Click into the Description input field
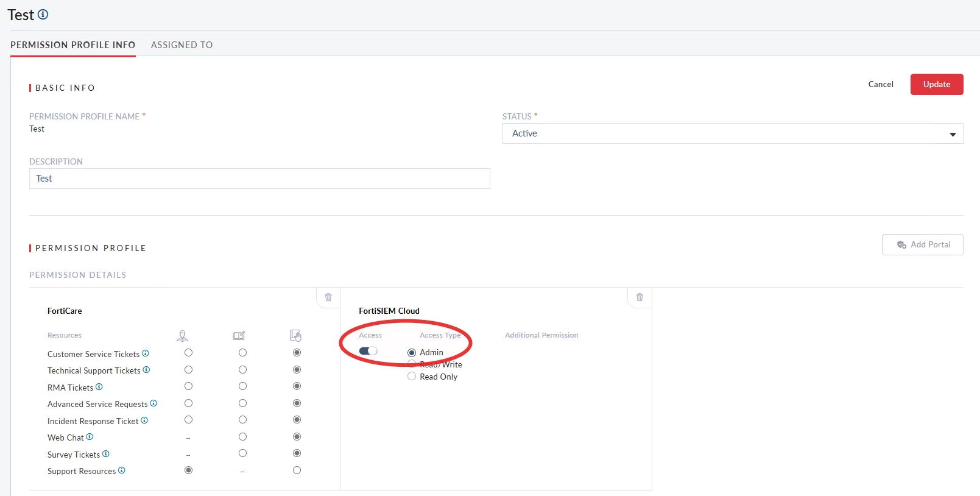The width and height of the screenshot is (980, 496). (259, 179)
